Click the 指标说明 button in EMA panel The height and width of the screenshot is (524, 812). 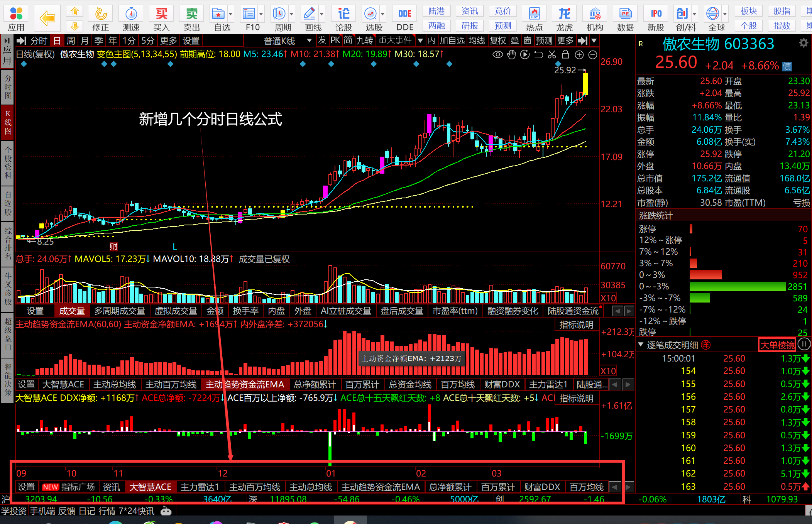click(x=576, y=325)
